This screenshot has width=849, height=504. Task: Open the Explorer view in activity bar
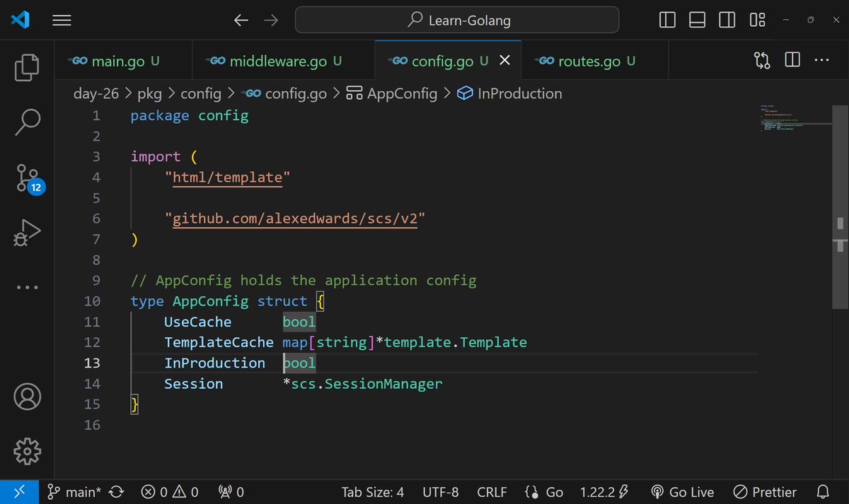click(x=27, y=66)
